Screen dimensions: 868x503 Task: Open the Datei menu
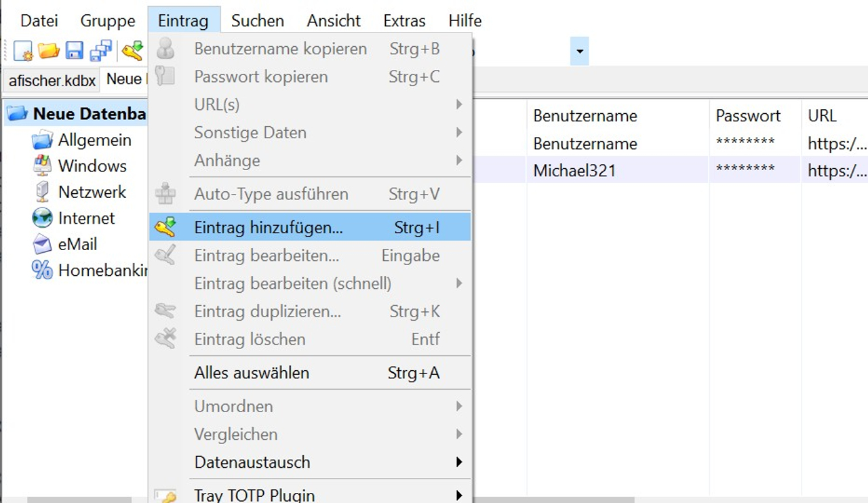tap(39, 20)
